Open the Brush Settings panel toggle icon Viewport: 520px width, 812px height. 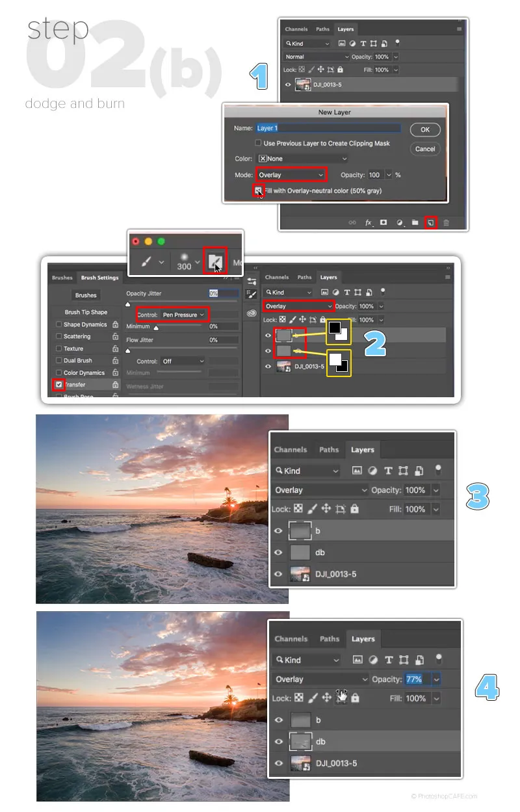pos(214,261)
